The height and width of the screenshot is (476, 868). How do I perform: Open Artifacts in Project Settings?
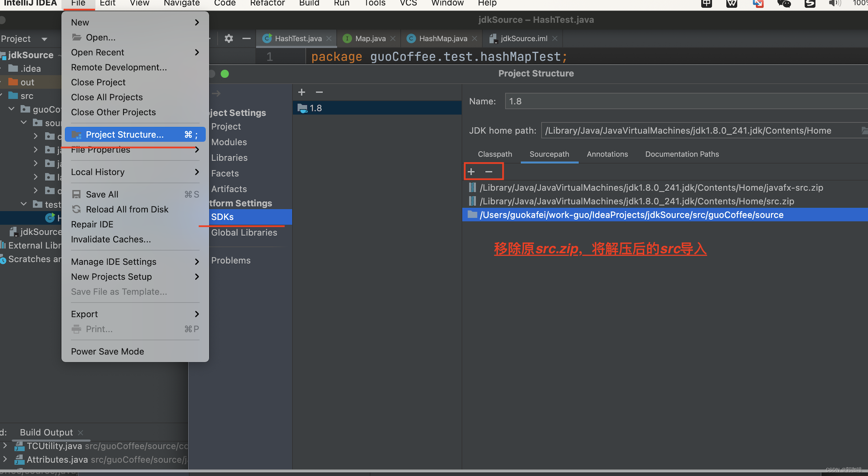click(x=229, y=189)
